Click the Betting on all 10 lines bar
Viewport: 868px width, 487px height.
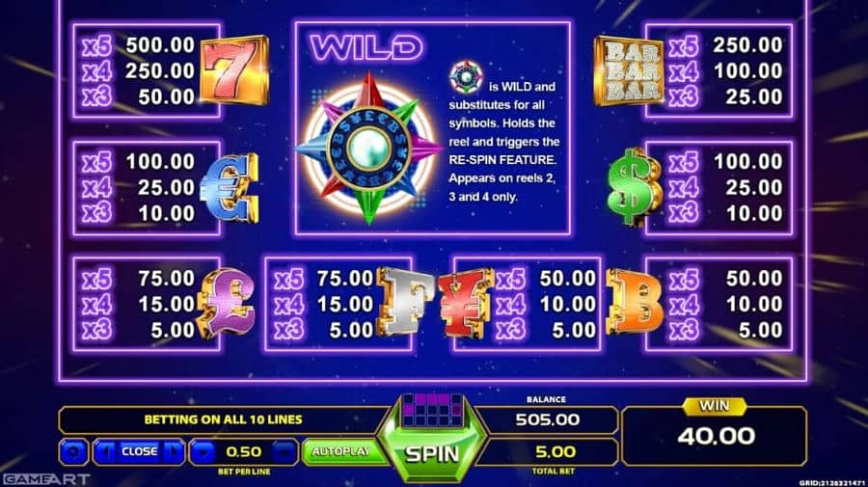click(x=224, y=419)
